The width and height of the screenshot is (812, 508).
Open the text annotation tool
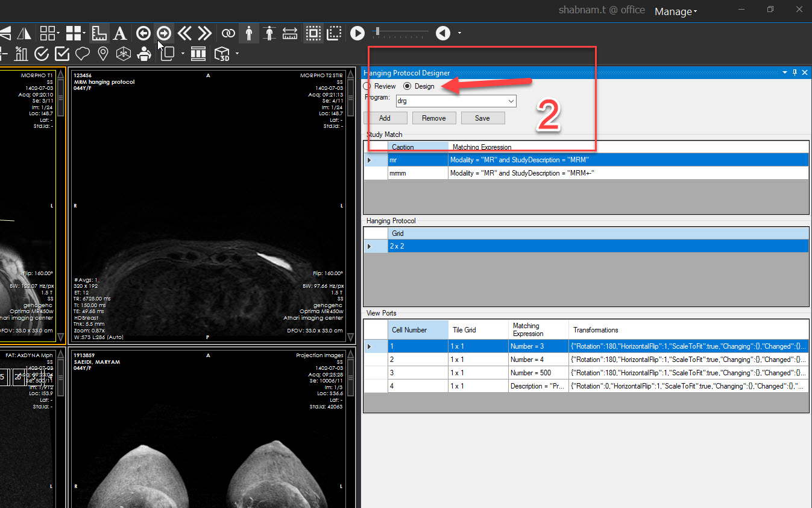point(120,33)
